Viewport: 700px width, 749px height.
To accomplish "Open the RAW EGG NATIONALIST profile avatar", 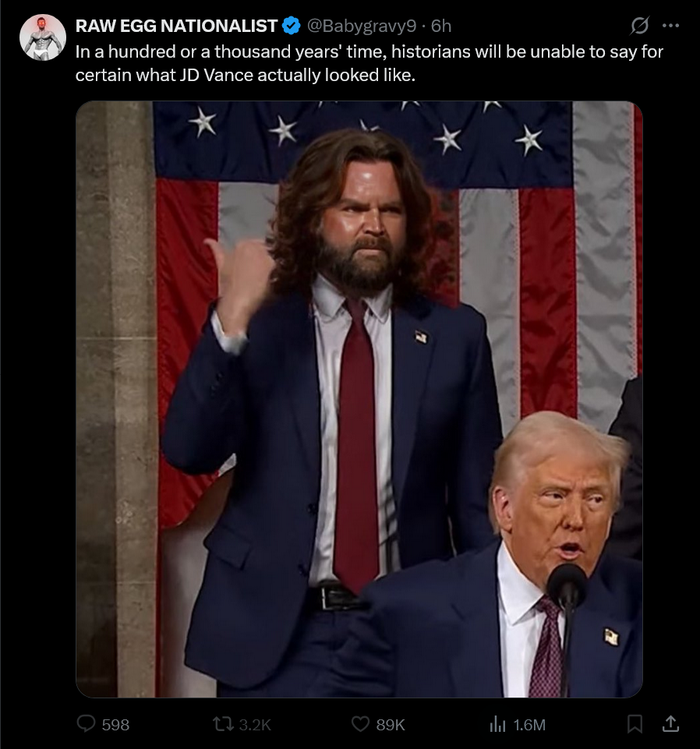I will [x=43, y=37].
